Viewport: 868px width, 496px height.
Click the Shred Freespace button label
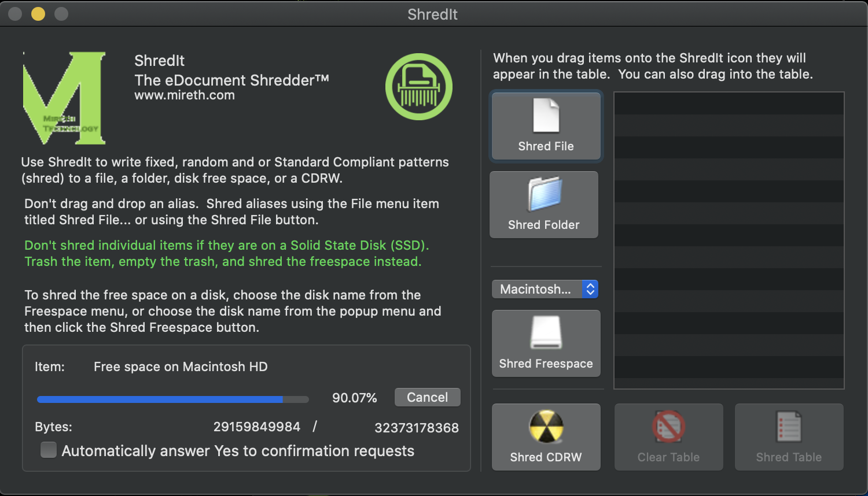click(x=546, y=364)
